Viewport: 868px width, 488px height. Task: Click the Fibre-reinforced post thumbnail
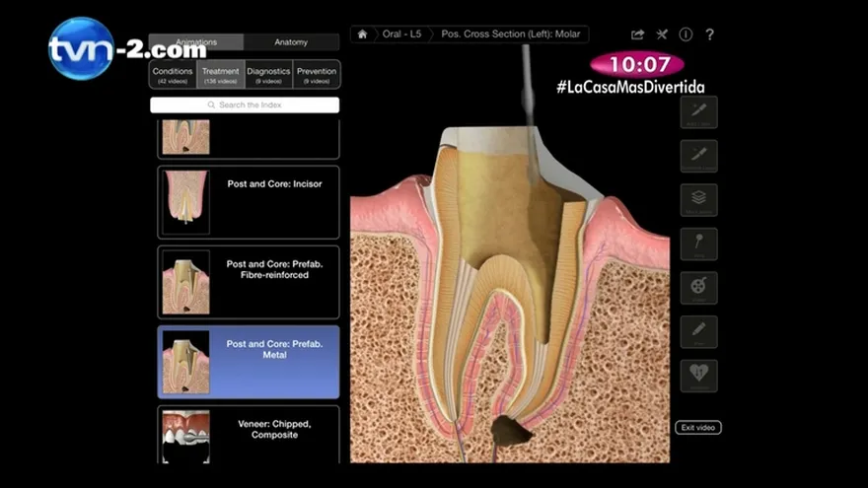[186, 282]
